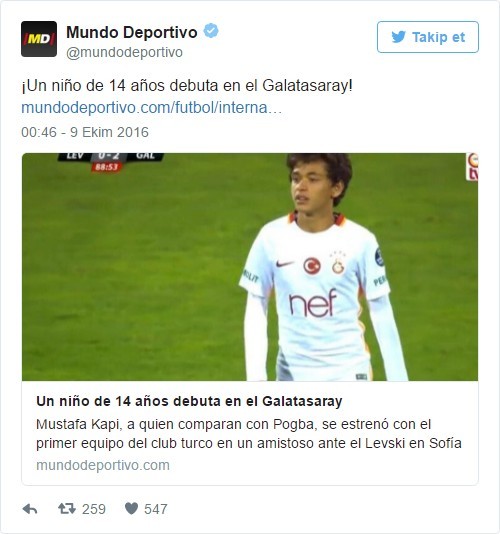Click the 259 retweet count

(94, 509)
